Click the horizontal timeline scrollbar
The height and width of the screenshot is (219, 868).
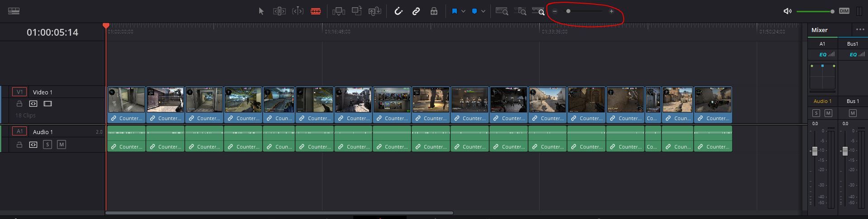[279, 213]
